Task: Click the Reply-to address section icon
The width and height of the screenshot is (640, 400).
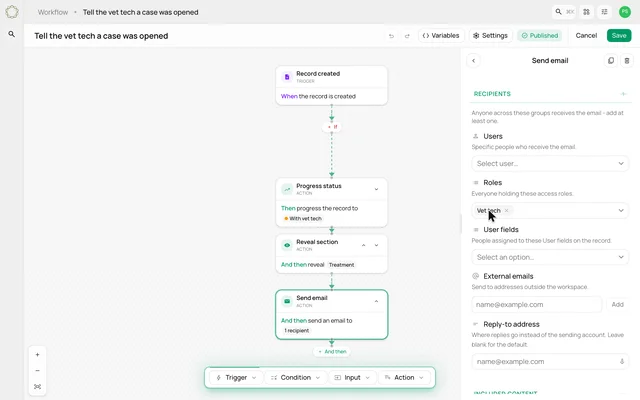Action: click(476, 324)
